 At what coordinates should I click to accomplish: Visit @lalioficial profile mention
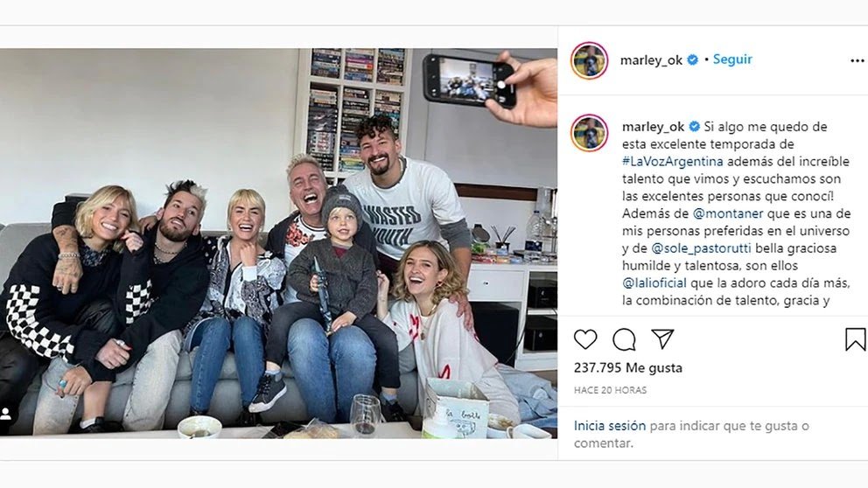654,283
